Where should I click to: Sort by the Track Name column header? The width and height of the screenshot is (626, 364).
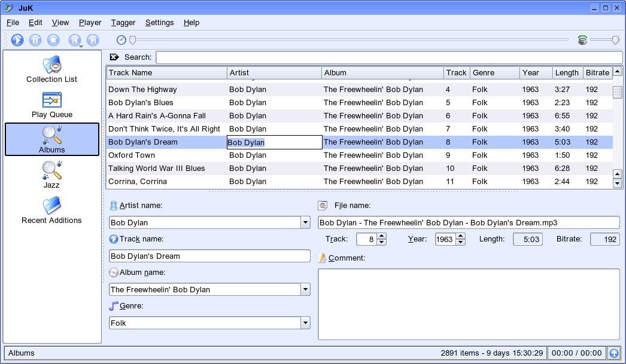point(166,72)
